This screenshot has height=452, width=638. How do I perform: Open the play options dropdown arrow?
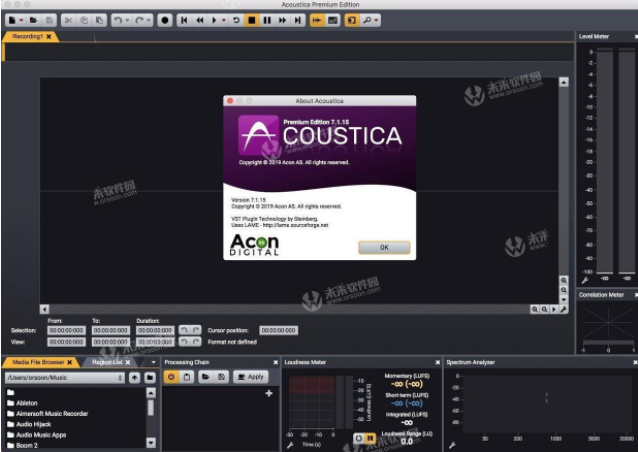224,20
